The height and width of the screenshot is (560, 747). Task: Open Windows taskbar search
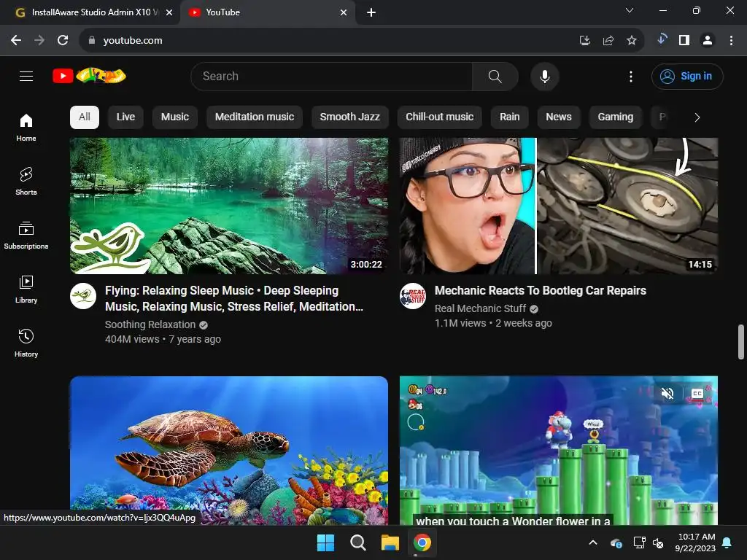coord(357,542)
